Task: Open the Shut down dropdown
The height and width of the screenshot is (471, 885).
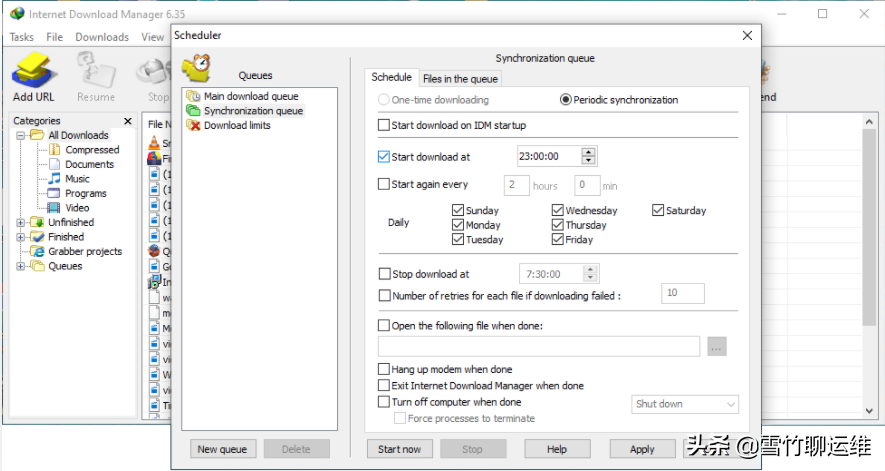Action: coord(685,404)
